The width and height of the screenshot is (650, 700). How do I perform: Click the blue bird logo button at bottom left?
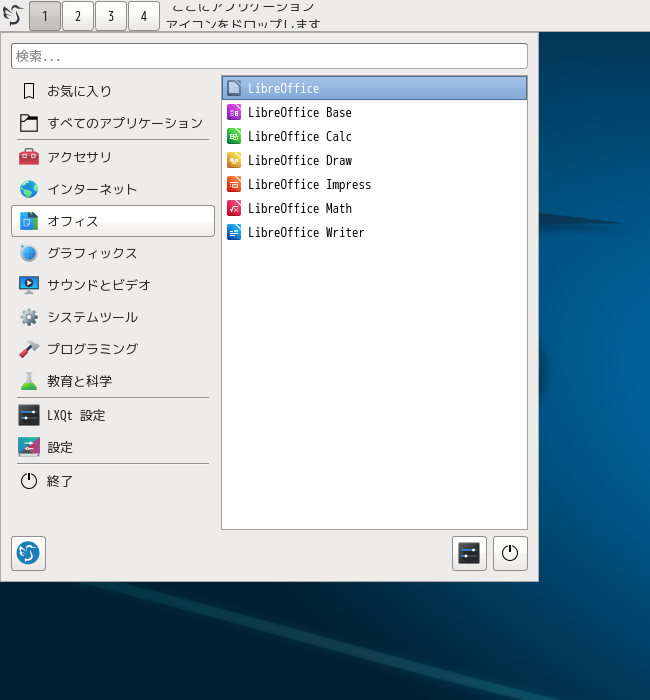28,553
